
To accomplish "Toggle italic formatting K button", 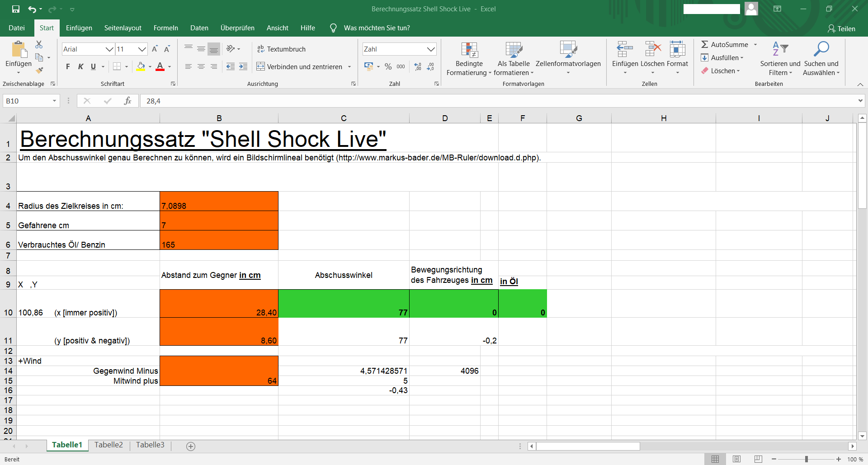I will 80,66.
